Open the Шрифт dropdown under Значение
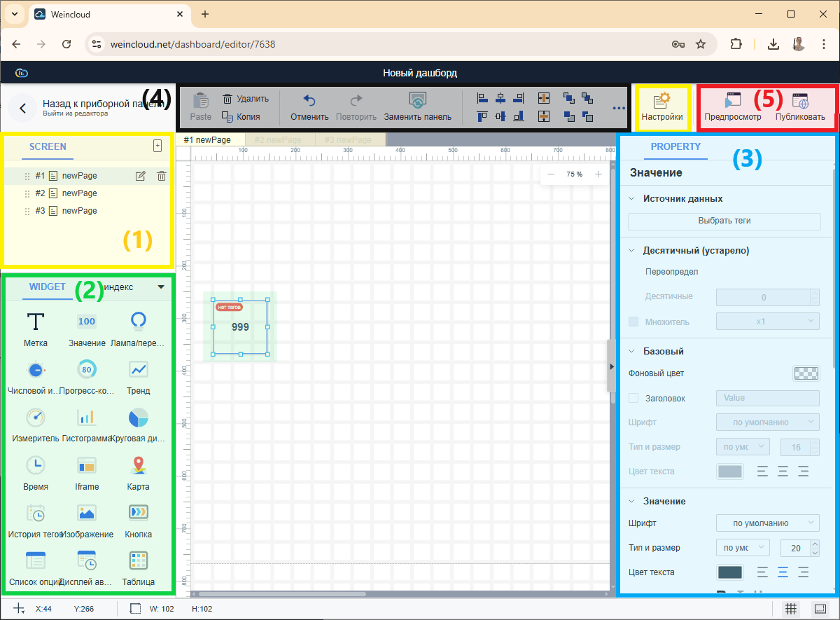The width and height of the screenshot is (840, 620). tap(767, 523)
